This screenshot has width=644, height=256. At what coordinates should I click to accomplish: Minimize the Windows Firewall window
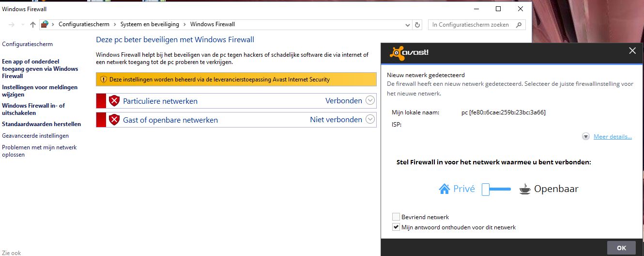pos(476,9)
